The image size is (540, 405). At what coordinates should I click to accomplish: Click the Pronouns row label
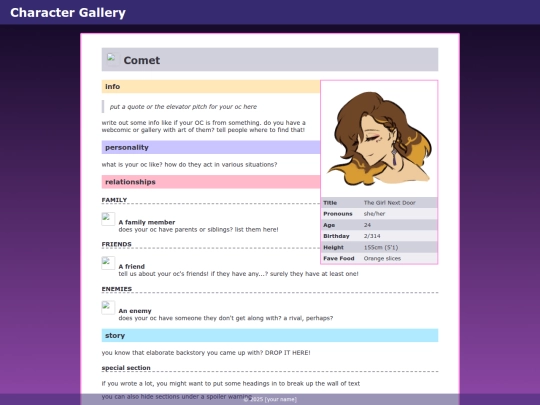coord(338,214)
